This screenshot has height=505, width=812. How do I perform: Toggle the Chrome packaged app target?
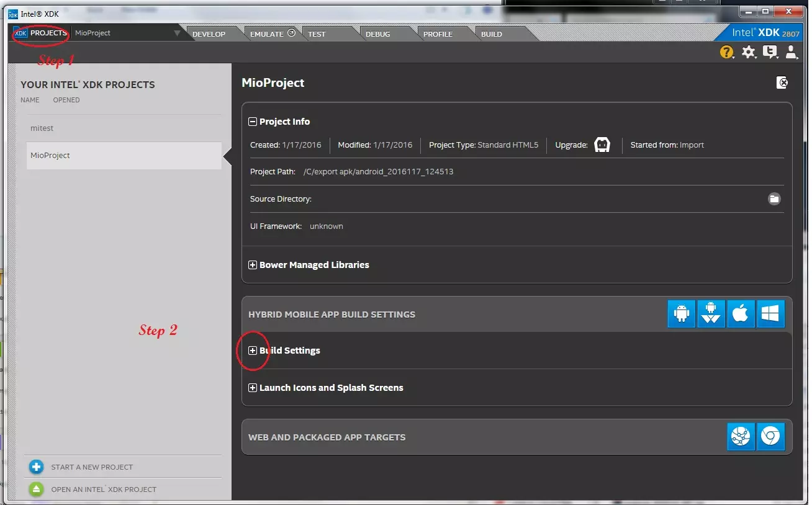[771, 437]
